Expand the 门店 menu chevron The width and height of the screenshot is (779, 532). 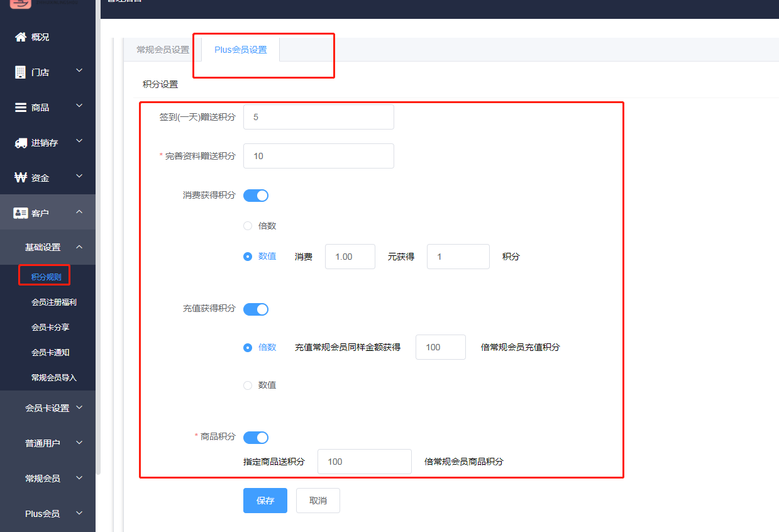[x=79, y=70]
